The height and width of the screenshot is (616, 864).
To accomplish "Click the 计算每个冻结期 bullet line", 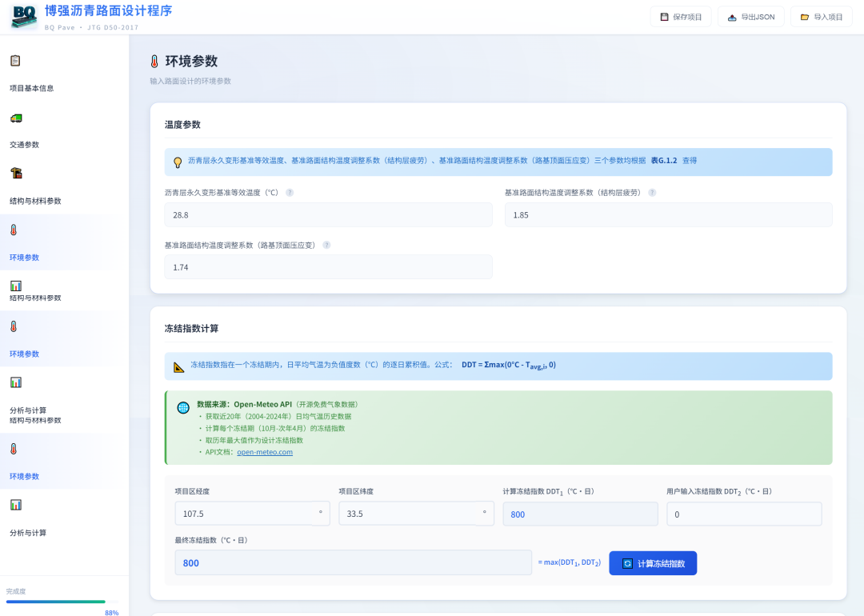I will 275,428.
